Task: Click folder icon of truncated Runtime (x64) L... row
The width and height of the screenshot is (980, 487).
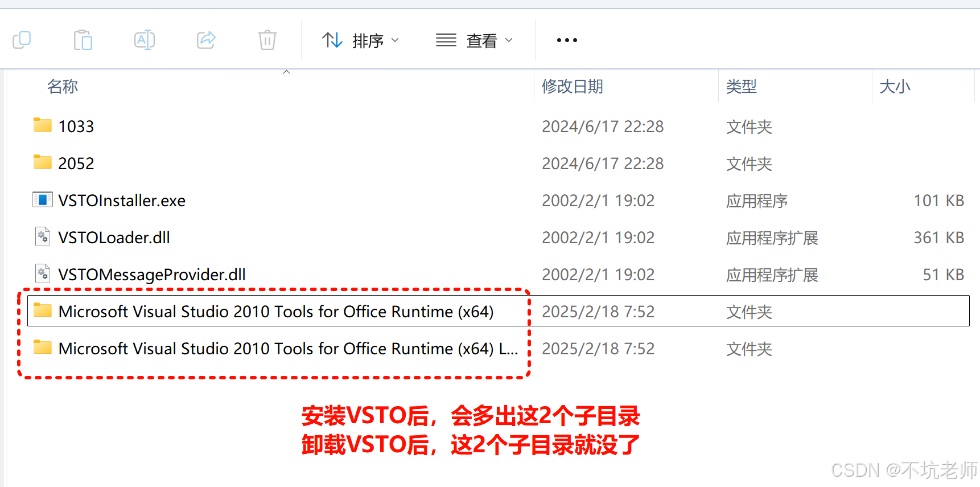Action: click(43, 347)
